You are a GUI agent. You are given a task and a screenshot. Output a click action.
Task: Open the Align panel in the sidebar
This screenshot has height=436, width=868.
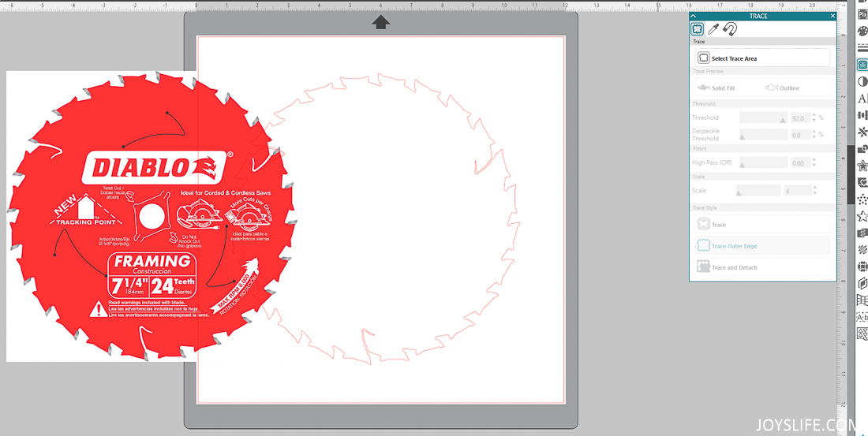point(862,115)
